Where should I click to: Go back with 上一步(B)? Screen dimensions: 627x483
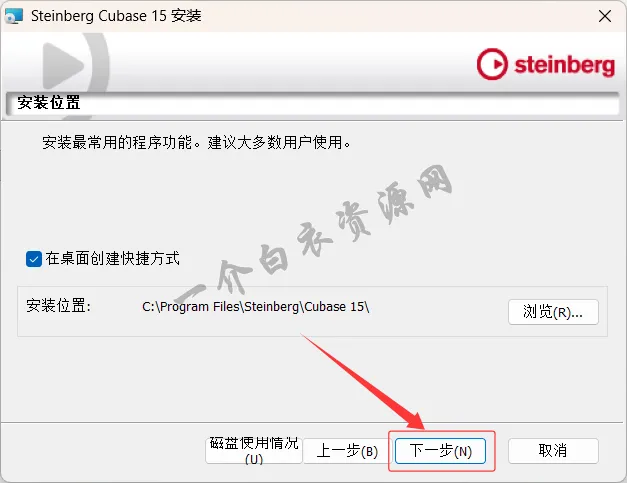347,451
